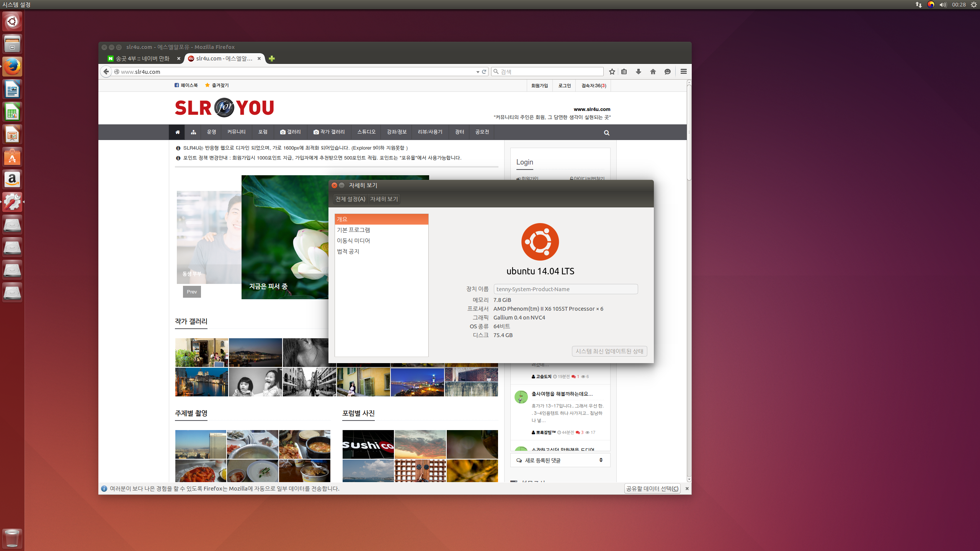980x551 pixels.
Task: Click the 장치 이름 input field
Action: 566,289
